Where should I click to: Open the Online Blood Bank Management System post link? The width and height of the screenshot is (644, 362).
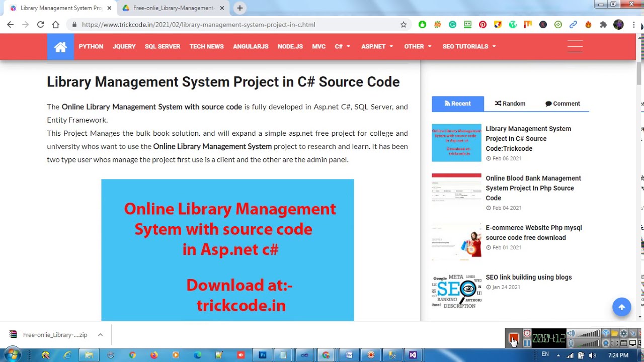pos(533,188)
